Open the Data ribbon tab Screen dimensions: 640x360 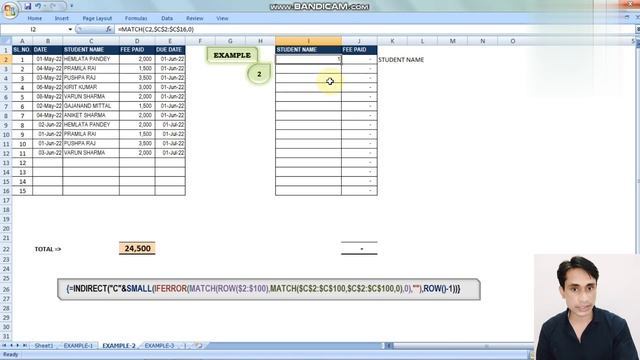point(167,18)
